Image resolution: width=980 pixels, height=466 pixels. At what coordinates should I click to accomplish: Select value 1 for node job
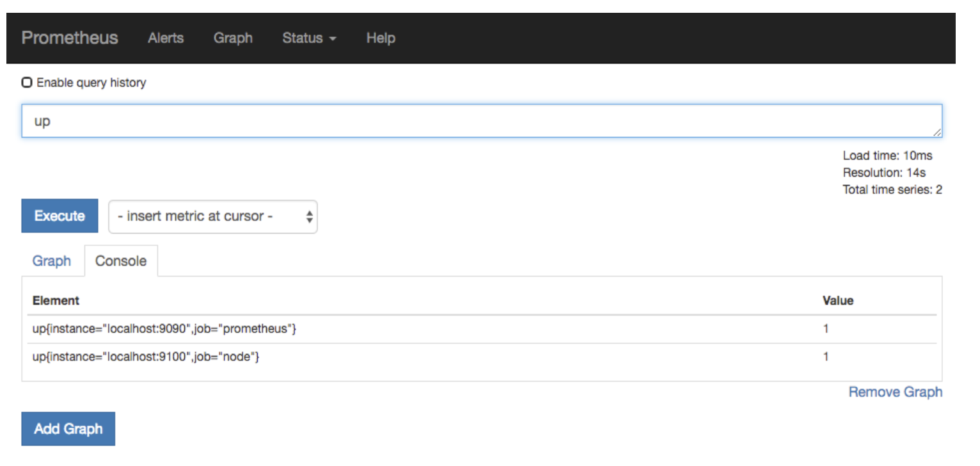[x=826, y=357]
